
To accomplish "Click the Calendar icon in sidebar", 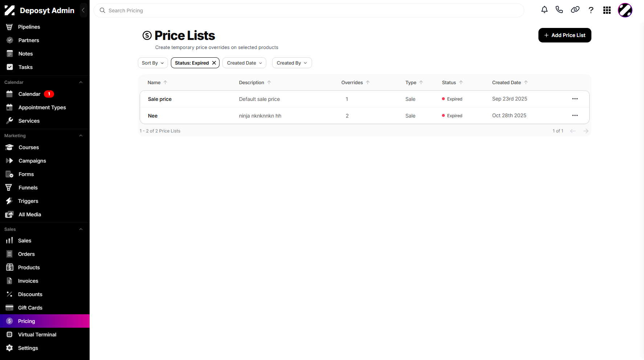I will point(10,94).
